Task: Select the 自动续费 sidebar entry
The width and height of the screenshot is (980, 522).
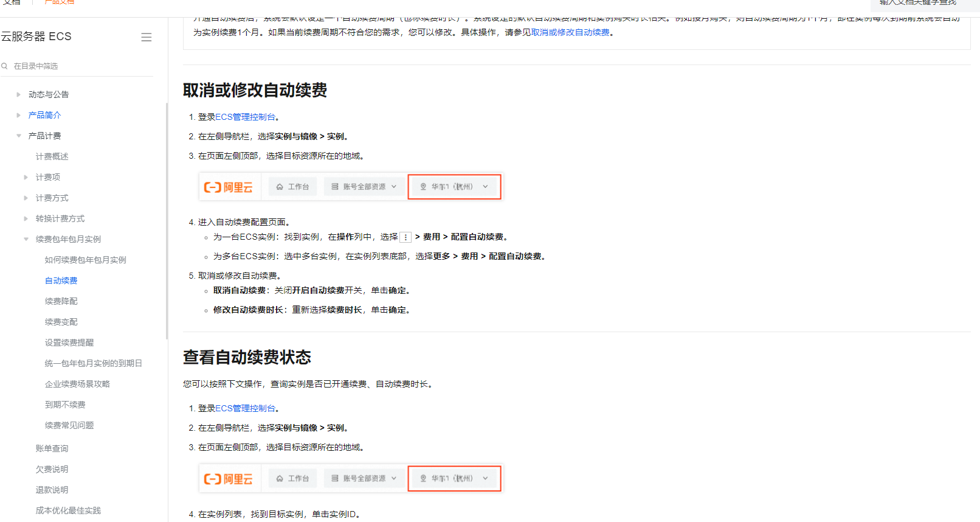Action: click(x=61, y=280)
